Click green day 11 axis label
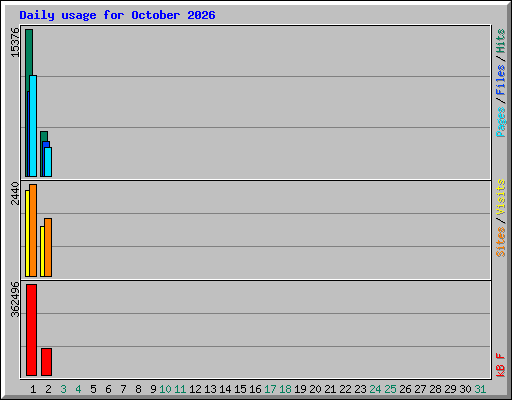The image size is (512, 400). tap(180, 389)
